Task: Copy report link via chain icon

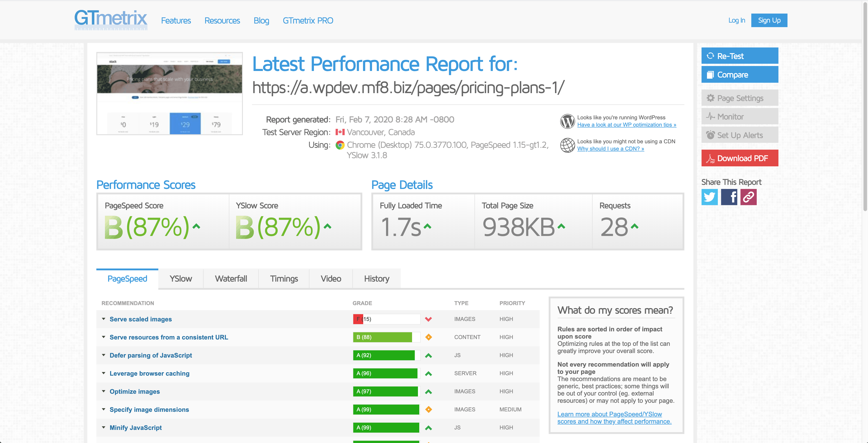Action: (748, 197)
